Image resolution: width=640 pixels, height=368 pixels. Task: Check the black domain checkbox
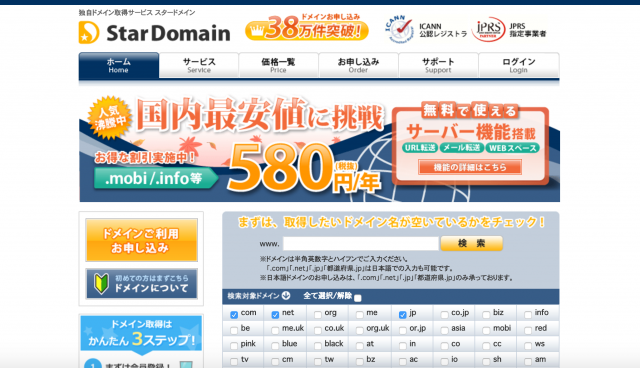[318, 346]
